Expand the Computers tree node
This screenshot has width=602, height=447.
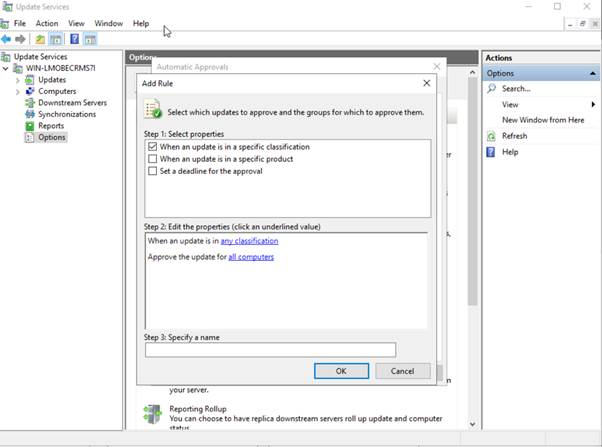17,92
